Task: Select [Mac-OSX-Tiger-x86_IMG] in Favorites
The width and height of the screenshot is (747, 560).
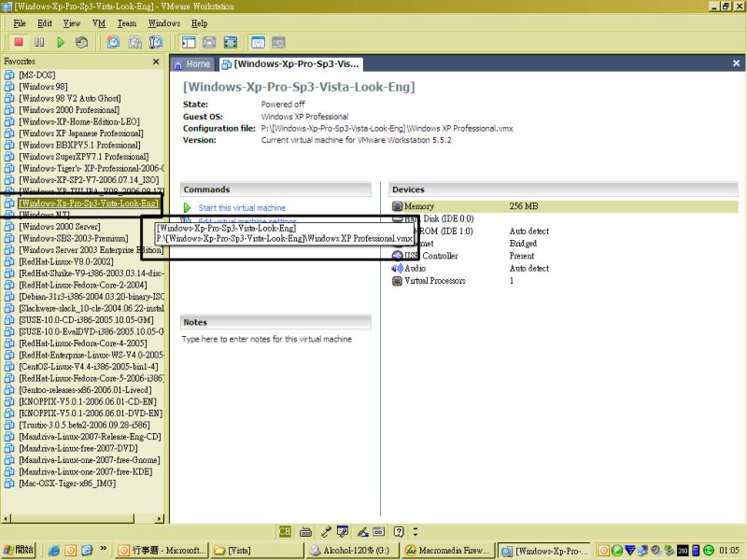Action: pos(67,483)
